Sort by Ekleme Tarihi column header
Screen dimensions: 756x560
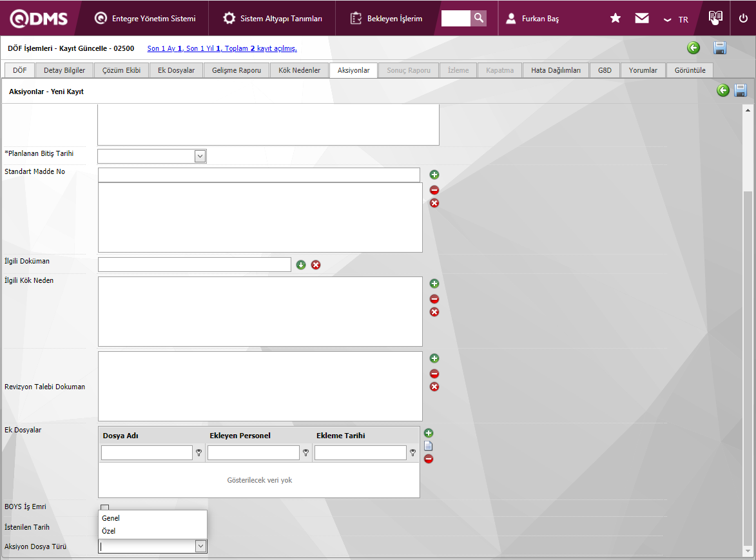341,436
